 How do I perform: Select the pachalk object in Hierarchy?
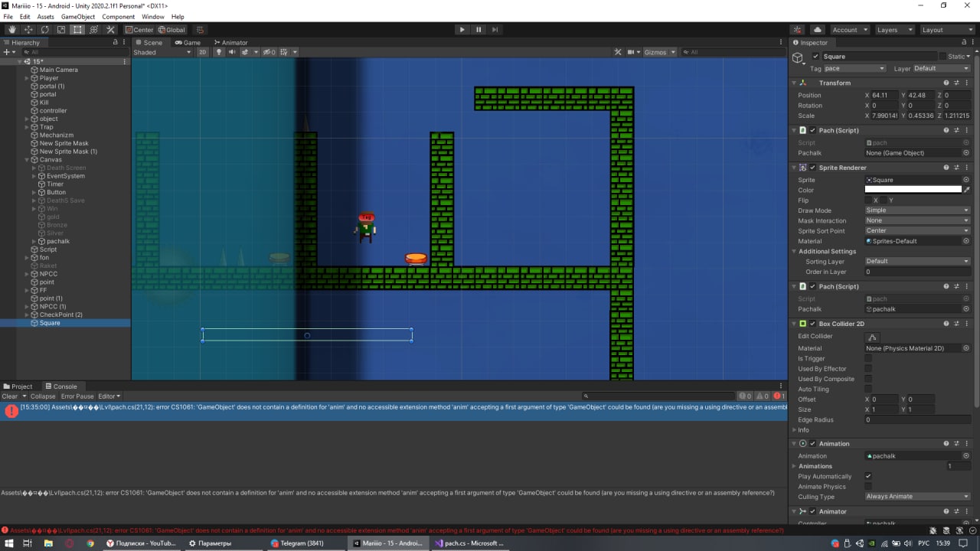58,241
